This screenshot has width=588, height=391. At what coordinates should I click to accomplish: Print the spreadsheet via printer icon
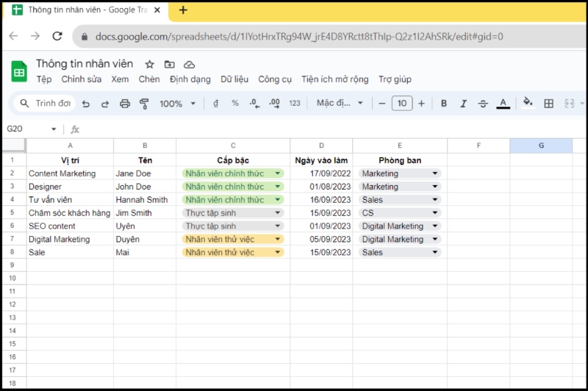(x=125, y=104)
